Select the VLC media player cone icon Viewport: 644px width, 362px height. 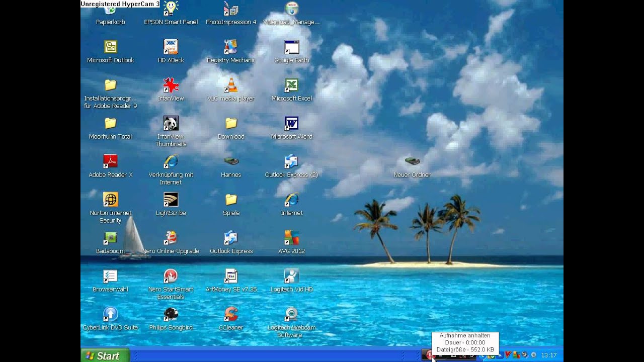231,85
